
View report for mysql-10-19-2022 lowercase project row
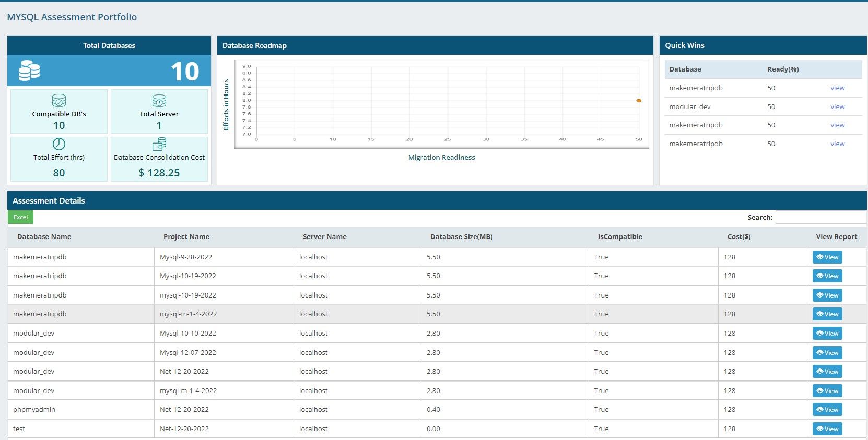pos(827,295)
